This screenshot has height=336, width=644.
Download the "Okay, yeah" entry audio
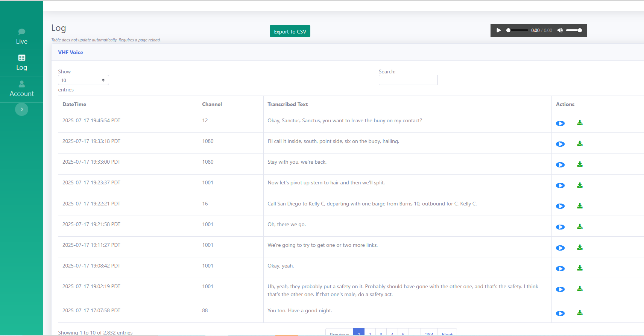pyautogui.click(x=580, y=268)
